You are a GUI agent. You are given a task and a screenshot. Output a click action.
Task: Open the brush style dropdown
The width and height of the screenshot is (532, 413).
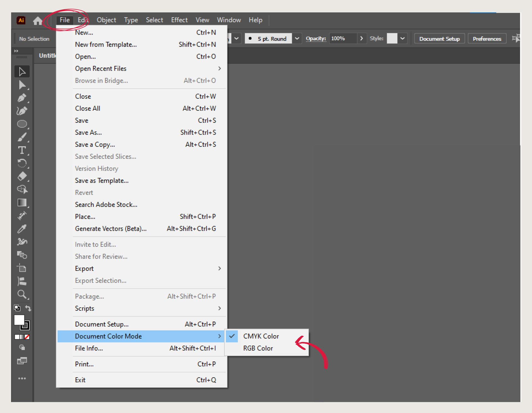[x=297, y=39]
